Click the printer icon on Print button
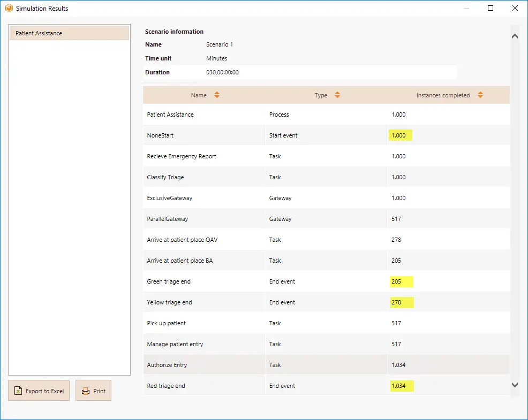528x420 pixels. [86, 391]
